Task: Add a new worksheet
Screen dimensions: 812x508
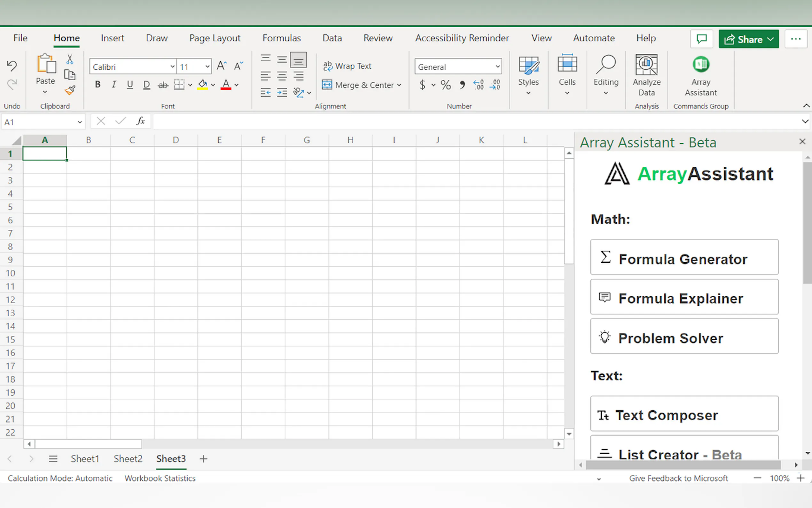Action: (203, 458)
